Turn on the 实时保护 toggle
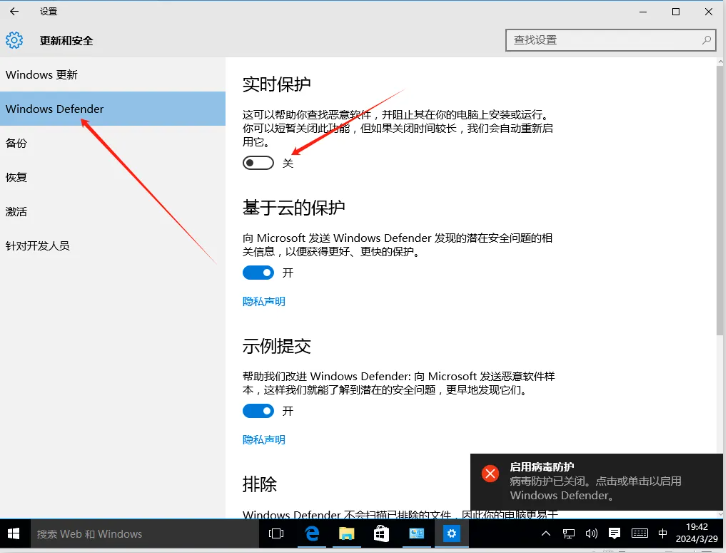Viewport: 726px width, 553px height. click(258, 163)
